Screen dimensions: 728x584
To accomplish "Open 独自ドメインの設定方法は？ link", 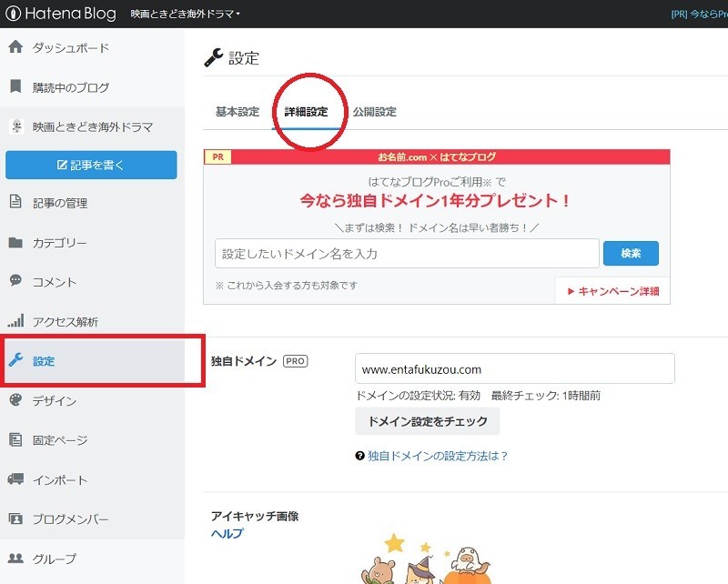I will (x=438, y=456).
